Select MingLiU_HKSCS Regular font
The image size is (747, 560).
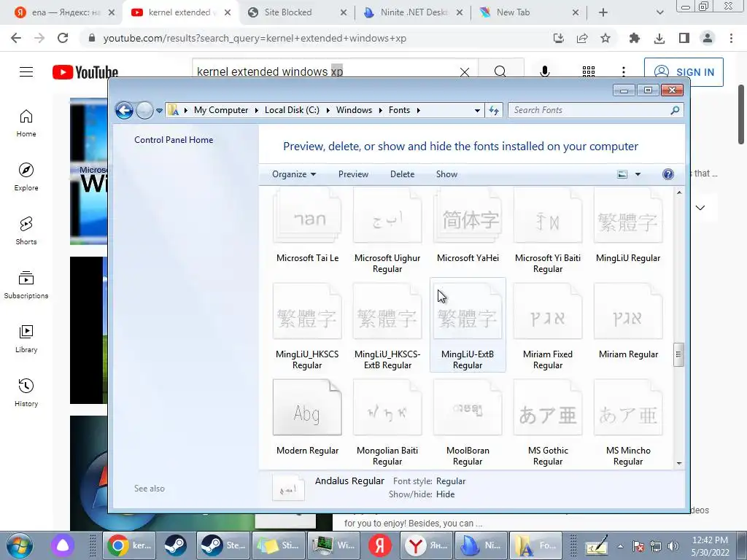coord(307,326)
